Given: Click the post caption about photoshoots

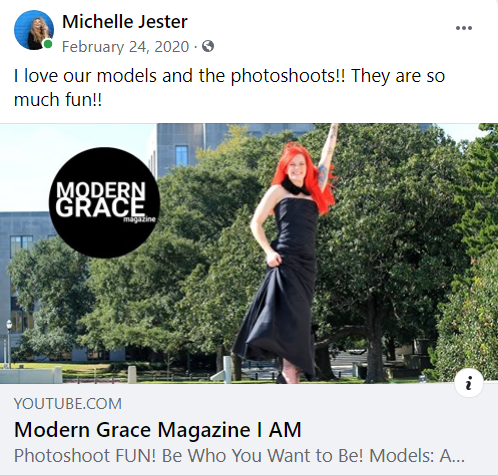Looking at the screenshot, I should (x=229, y=87).
